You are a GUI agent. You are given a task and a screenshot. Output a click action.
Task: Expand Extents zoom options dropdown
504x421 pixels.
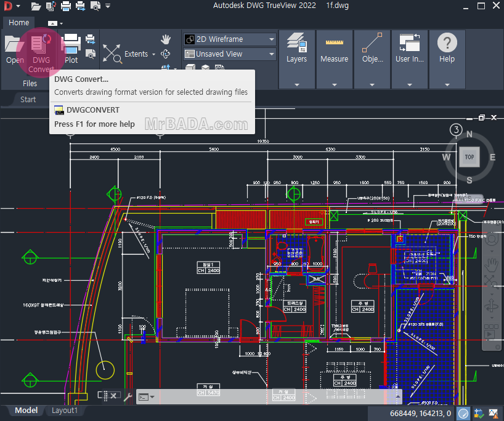[153, 54]
